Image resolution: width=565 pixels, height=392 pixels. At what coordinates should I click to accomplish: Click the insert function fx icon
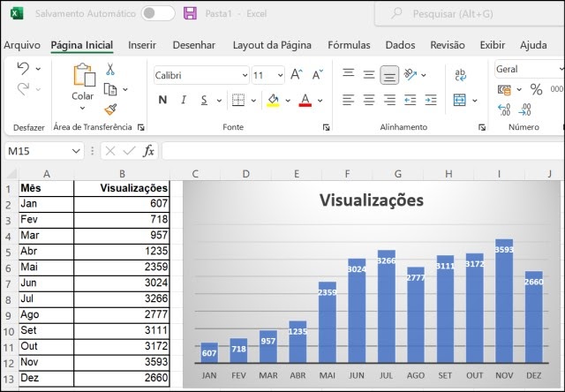point(148,151)
